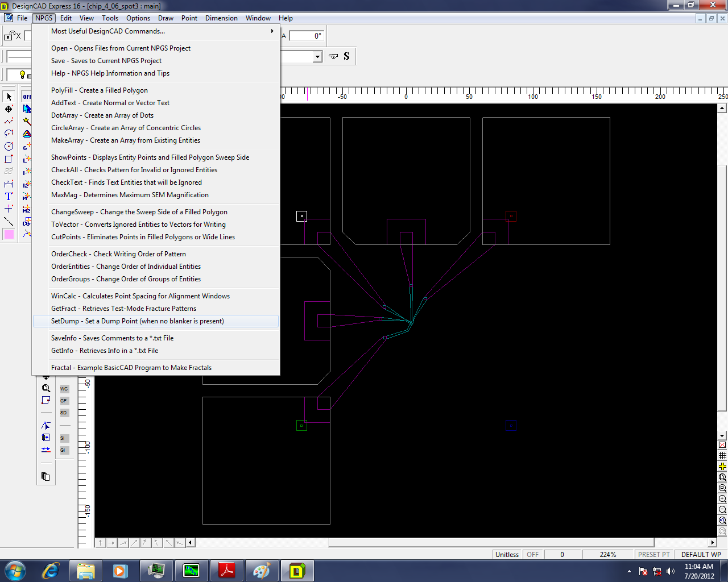
Task: Click the DEFAULT WP status field
Action: click(701, 555)
